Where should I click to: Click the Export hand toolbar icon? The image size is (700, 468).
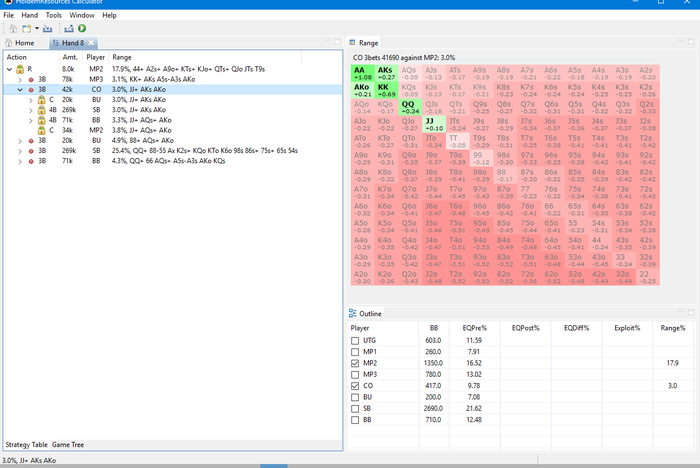click(x=69, y=29)
